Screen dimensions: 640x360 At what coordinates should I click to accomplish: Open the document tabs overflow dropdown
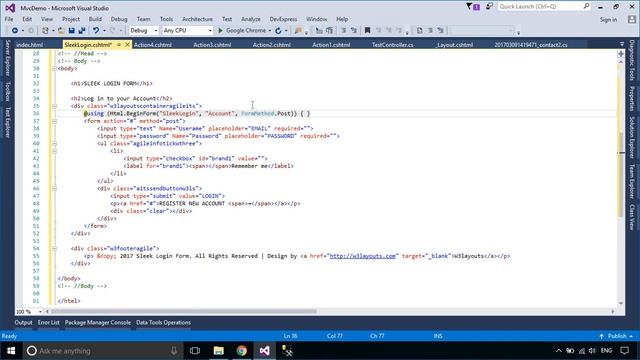[x=622, y=44]
